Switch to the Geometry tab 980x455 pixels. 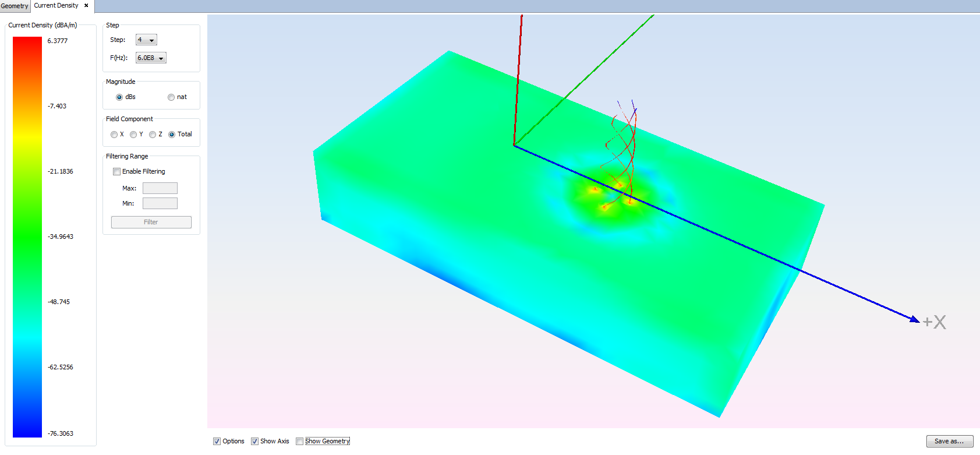(x=15, y=6)
